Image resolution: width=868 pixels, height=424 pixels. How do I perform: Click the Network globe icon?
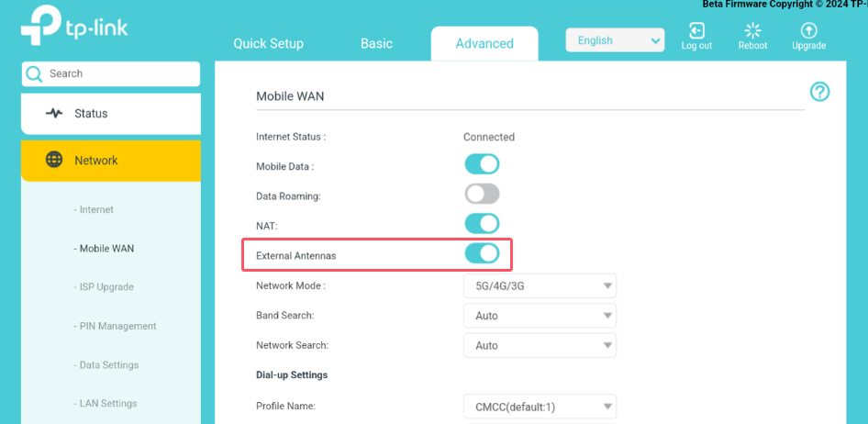click(x=54, y=160)
